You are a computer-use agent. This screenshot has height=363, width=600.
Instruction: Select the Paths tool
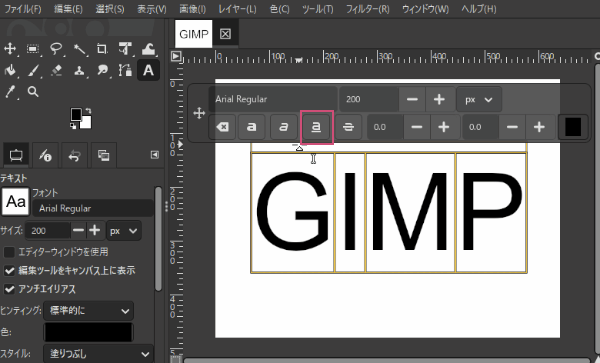click(x=125, y=70)
